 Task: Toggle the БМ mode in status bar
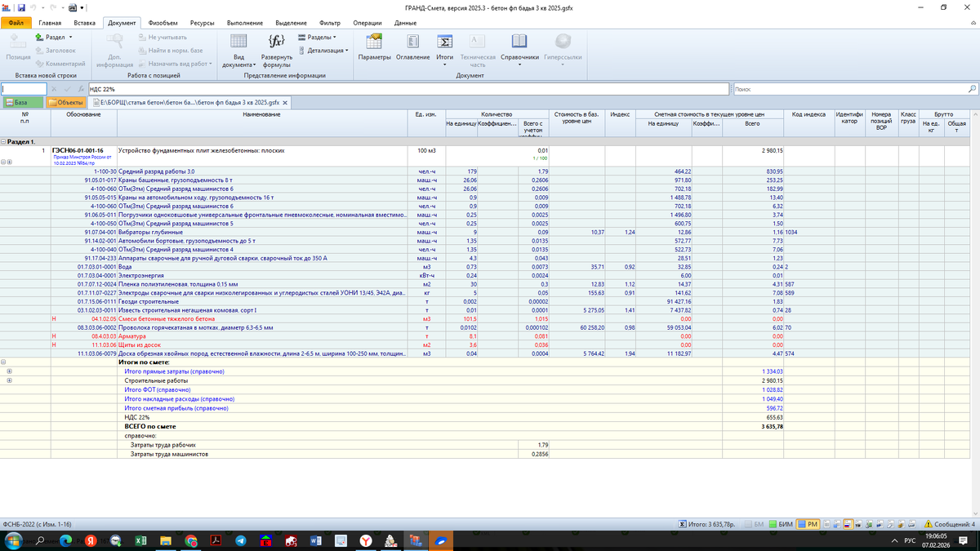pos(755,523)
